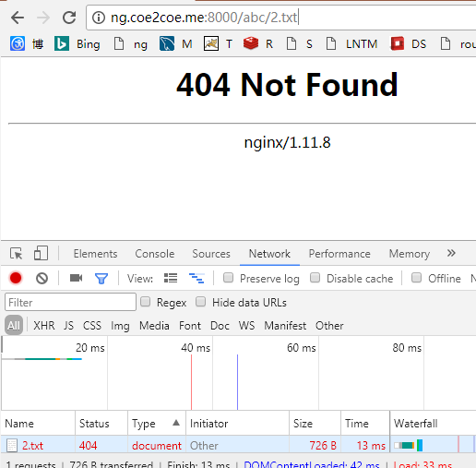Image resolution: width=476 pixels, height=468 pixels.
Task: Enable the Regex checkbox
Action: coord(145,302)
